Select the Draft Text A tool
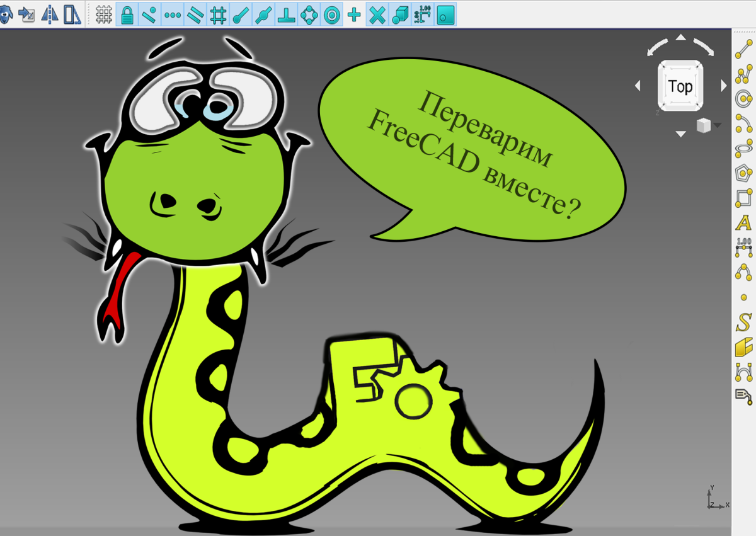Viewport: 756px width, 536px height. (x=744, y=222)
